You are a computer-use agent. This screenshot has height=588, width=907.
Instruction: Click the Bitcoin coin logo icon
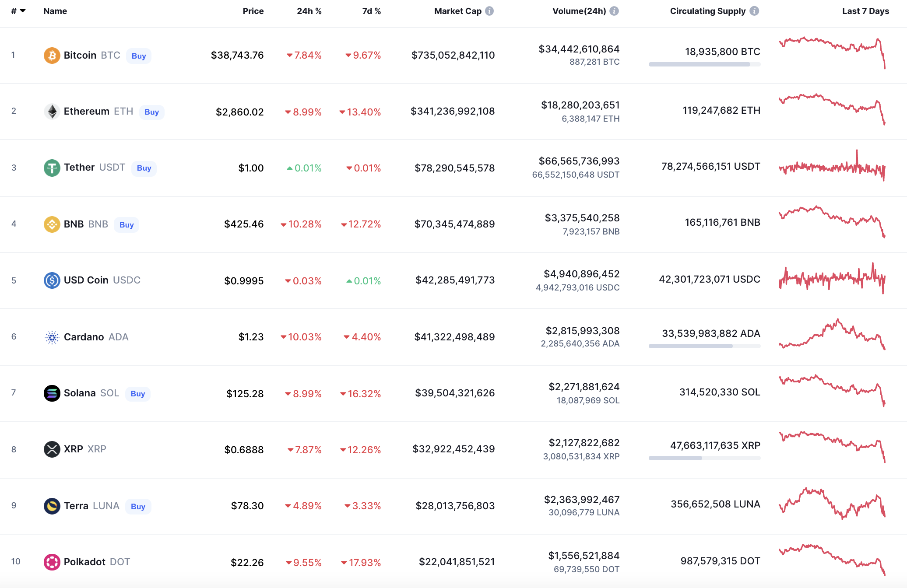point(52,56)
